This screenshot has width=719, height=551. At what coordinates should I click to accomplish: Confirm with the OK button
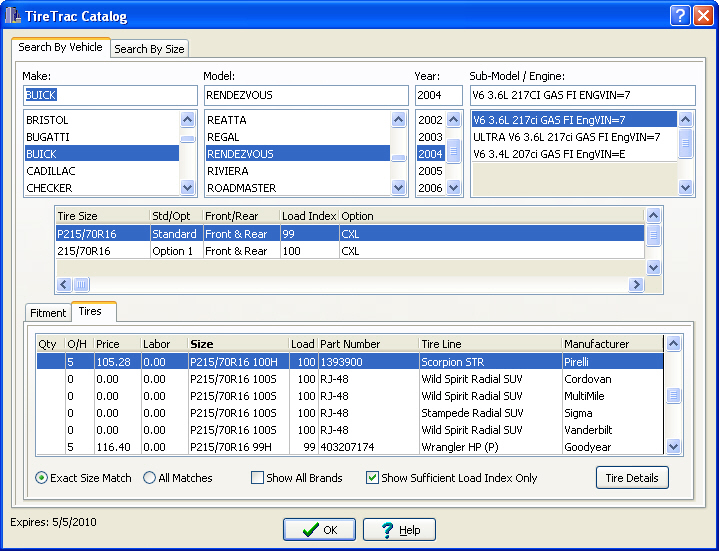coord(319,530)
